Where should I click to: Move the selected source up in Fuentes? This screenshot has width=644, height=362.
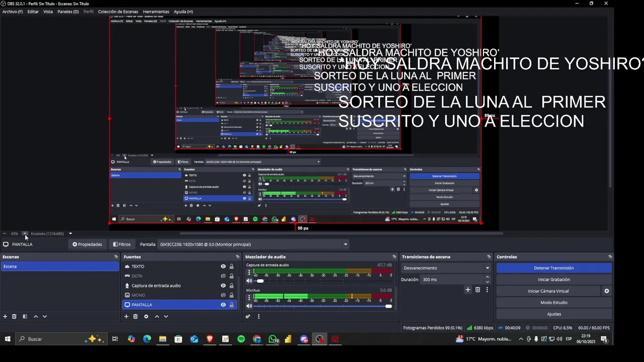[156, 317]
